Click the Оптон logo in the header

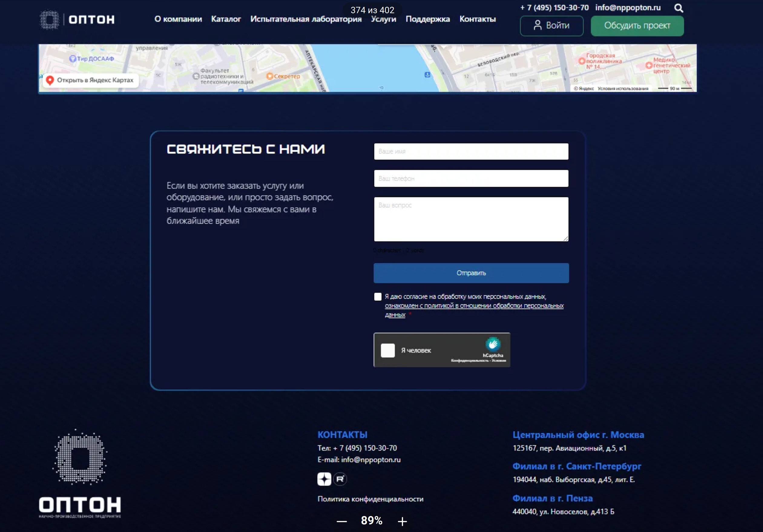pos(77,20)
